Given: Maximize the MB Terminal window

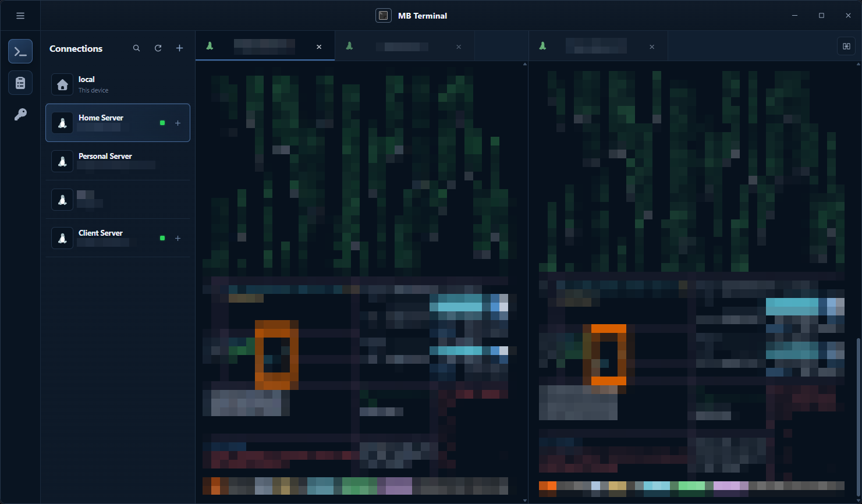Looking at the screenshot, I should [821, 16].
